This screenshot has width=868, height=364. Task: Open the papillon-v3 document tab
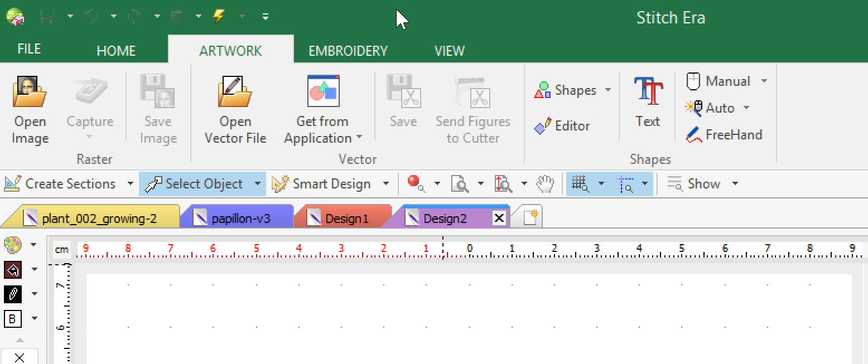coord(240,219)
